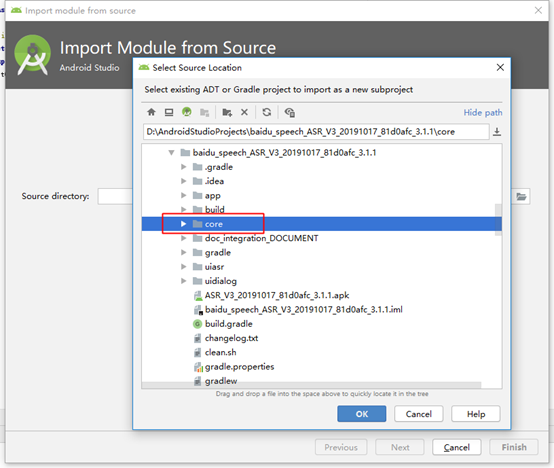Screen dimensions: 554x468
Task: Create a new folder icon
Action: tap(227, 112)
